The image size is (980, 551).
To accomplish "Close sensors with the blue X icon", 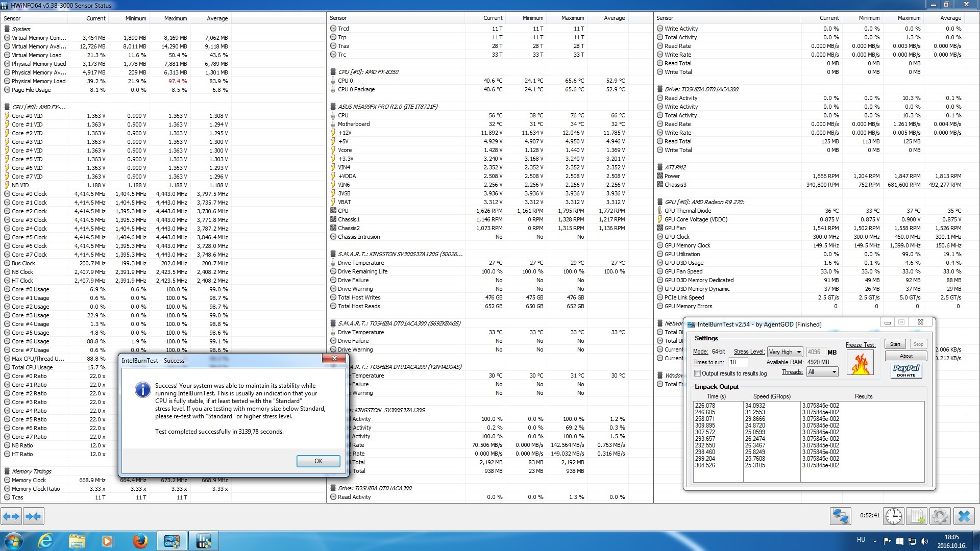I will coord(964,516).
